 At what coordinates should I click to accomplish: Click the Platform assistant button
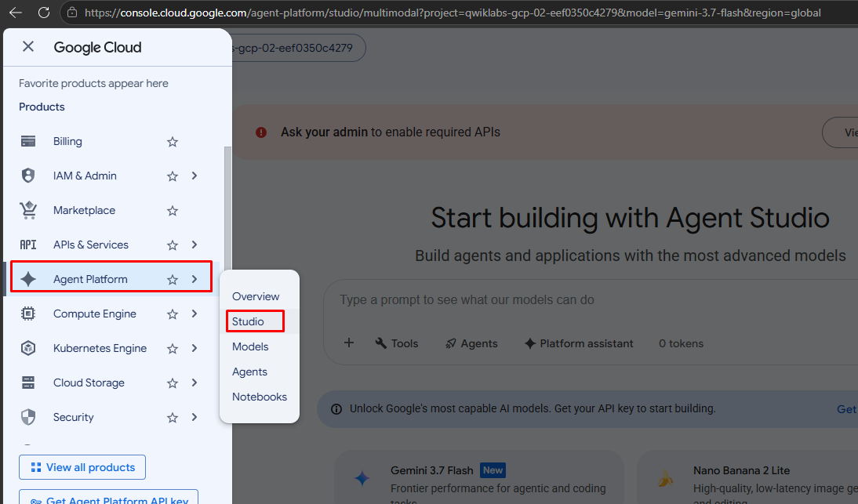pos(579,343)
